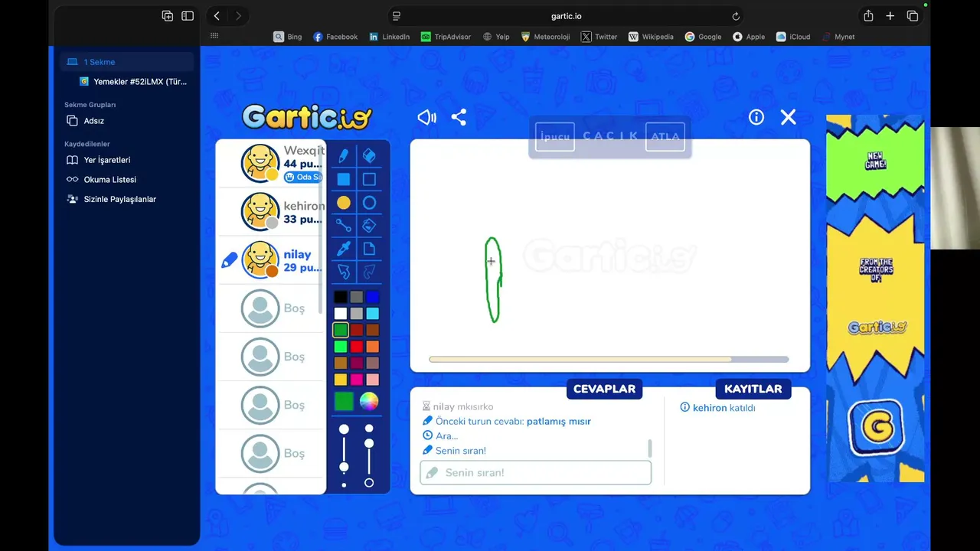Open the Bing bookmark

[288, 37]
